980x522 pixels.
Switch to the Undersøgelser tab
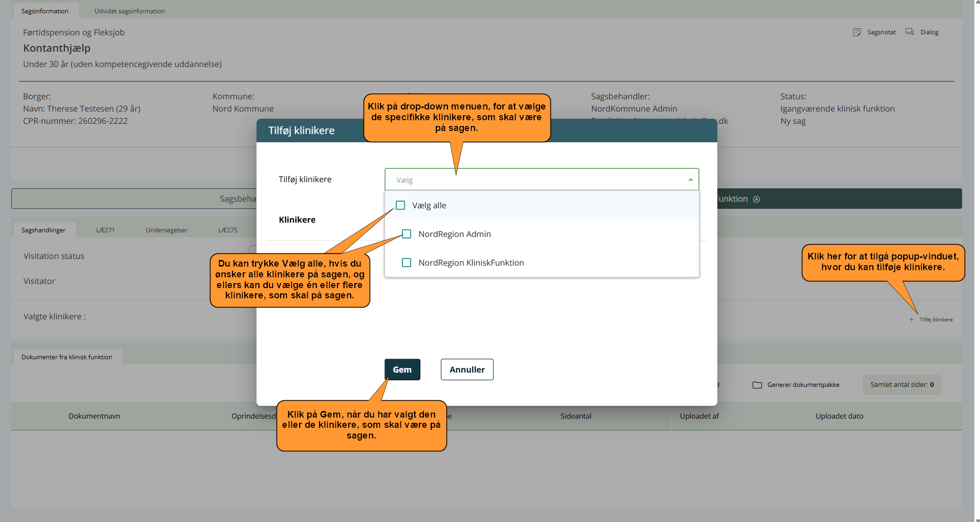[166, 230]
